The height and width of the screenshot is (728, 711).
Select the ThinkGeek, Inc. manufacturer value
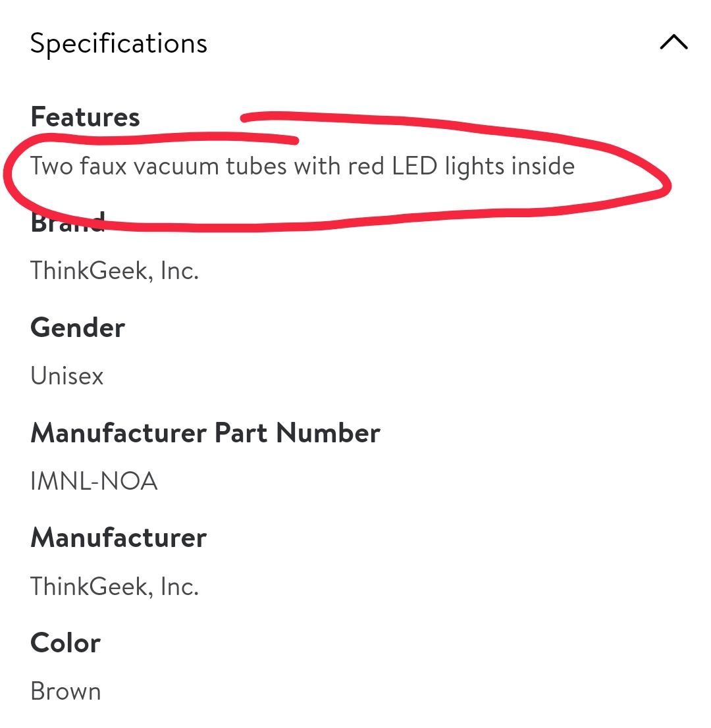(115, 586)
